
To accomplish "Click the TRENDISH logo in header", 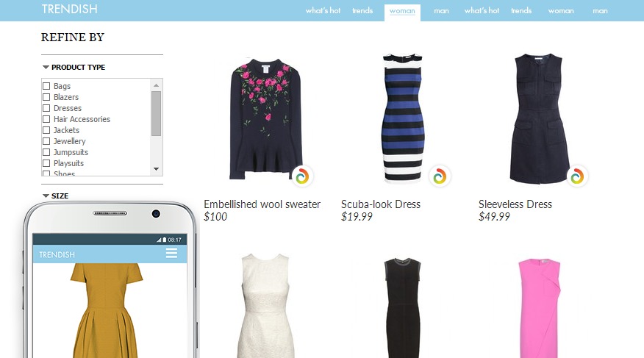I will [70, 9].
